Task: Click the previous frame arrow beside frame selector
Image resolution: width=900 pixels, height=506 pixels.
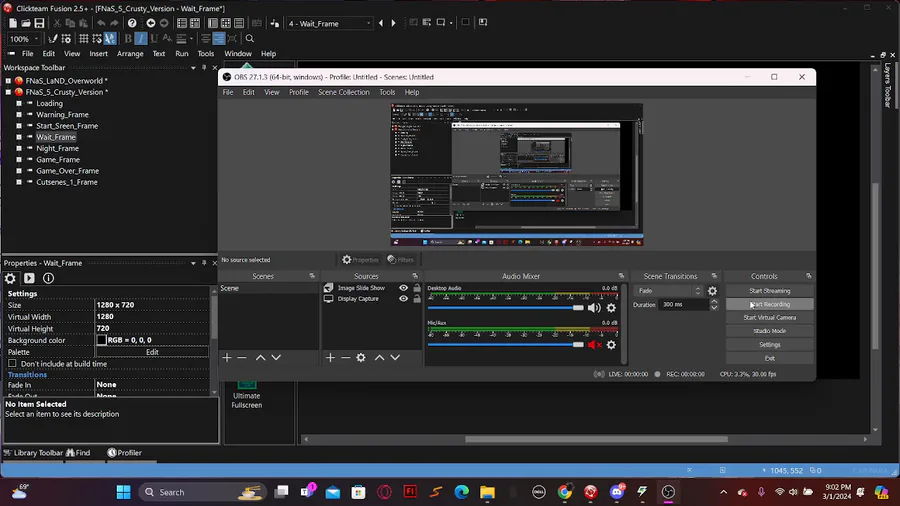Action: click(x=381, y=23)
